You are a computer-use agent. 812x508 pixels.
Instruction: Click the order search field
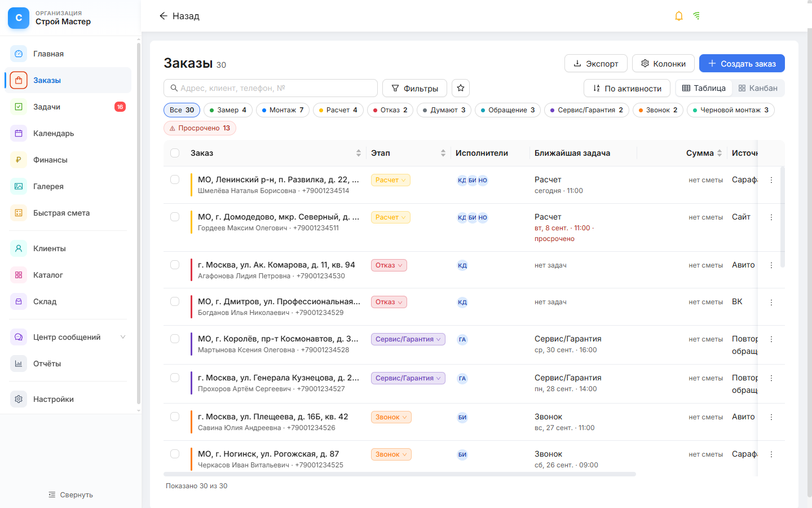[x=271, y=88]
